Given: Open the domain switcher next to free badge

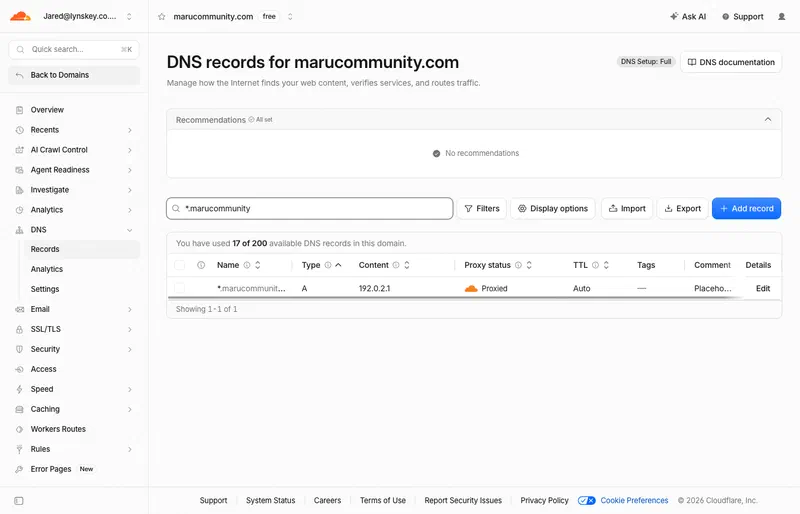Looking at the screenshot, I should click(x=290, y=17).
